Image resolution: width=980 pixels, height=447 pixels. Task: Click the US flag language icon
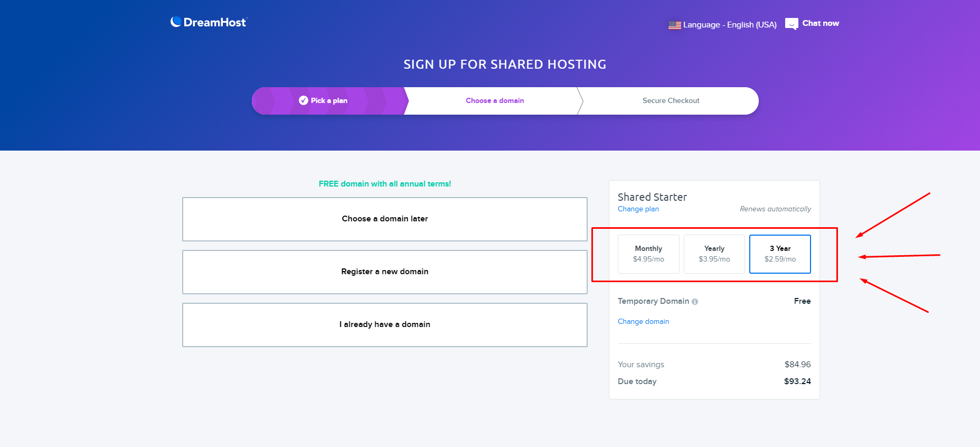674,25
